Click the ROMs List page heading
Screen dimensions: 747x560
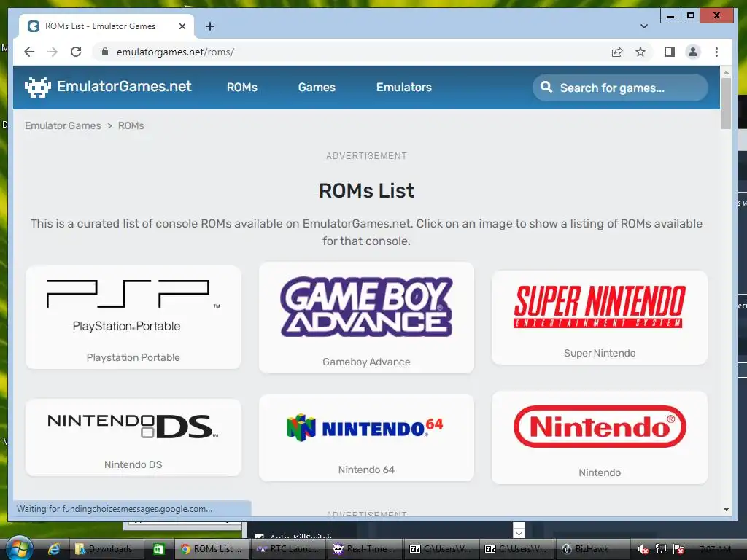click(366, 191)
